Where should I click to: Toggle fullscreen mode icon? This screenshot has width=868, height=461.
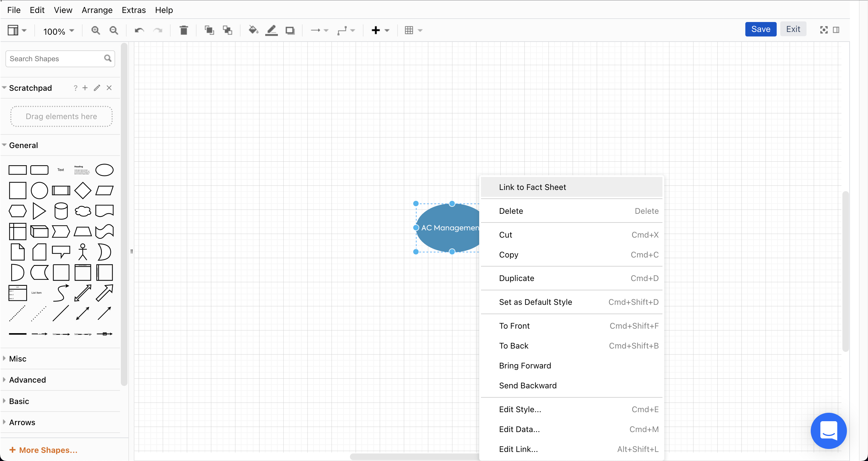[x=823, y=30]
